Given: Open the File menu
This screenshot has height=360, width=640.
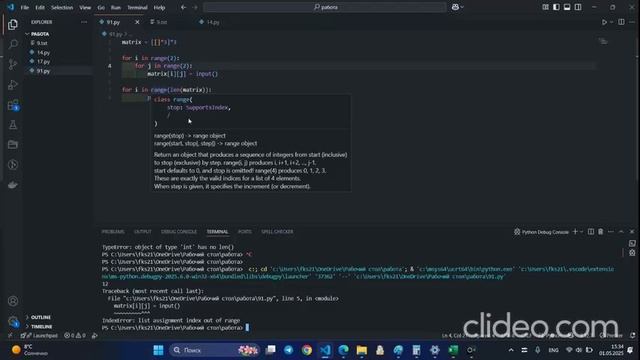Looking at the screenshot, I should point(24,7).
